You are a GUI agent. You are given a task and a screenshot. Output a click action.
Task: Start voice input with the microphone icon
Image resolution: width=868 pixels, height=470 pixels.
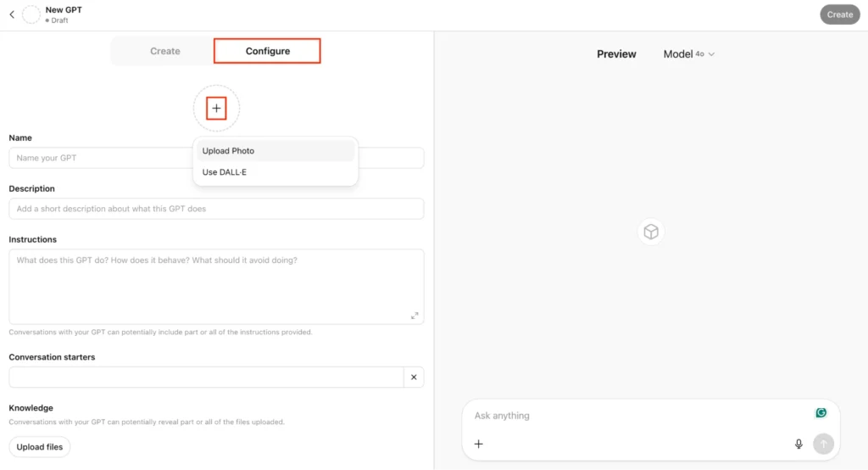(798, 444)
